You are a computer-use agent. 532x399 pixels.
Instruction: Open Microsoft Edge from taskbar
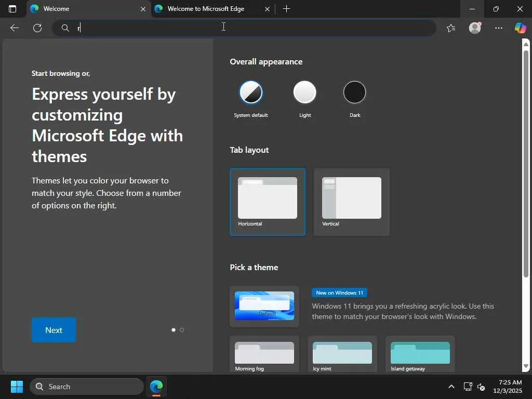pyautogui.click(x=156, y=387)
